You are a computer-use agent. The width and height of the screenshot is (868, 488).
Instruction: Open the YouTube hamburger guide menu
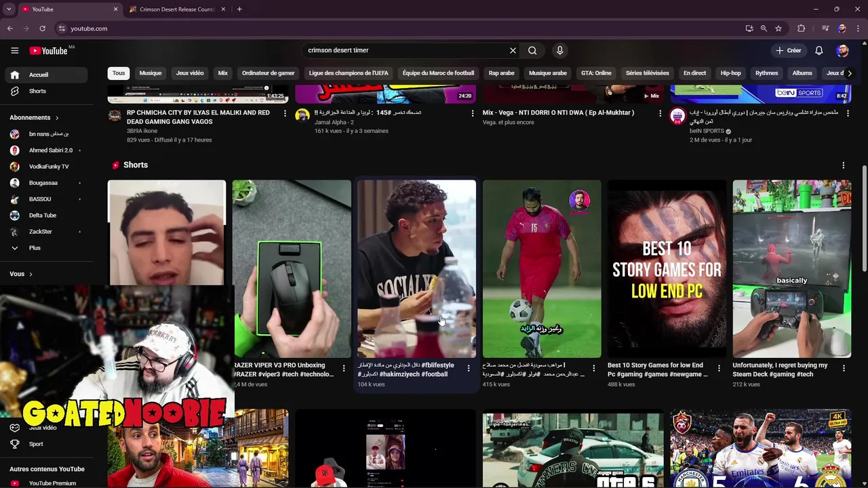tap(14, 50)
